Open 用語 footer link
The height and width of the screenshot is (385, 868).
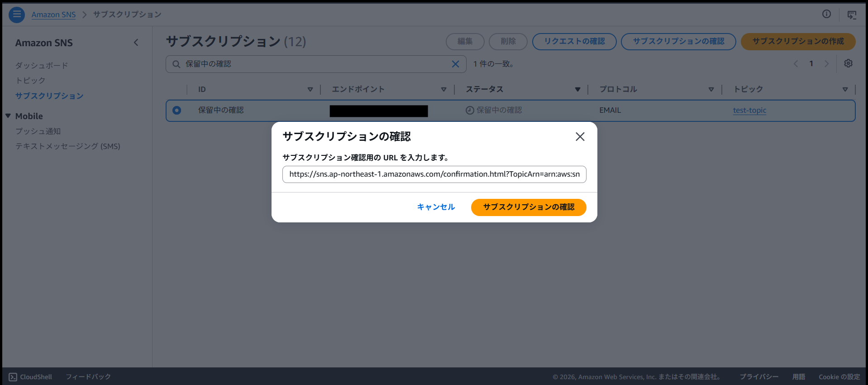pos(799,377)
